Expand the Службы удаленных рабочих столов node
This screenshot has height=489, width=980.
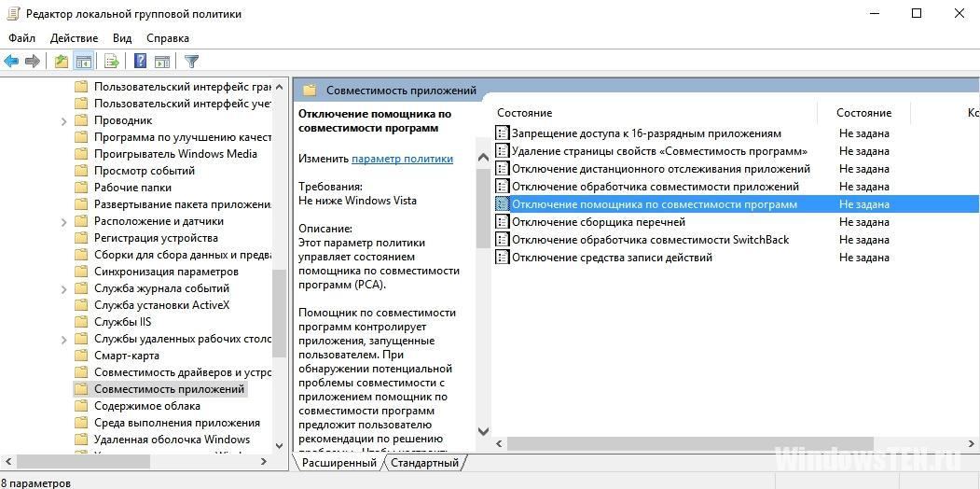click(63, 340)
